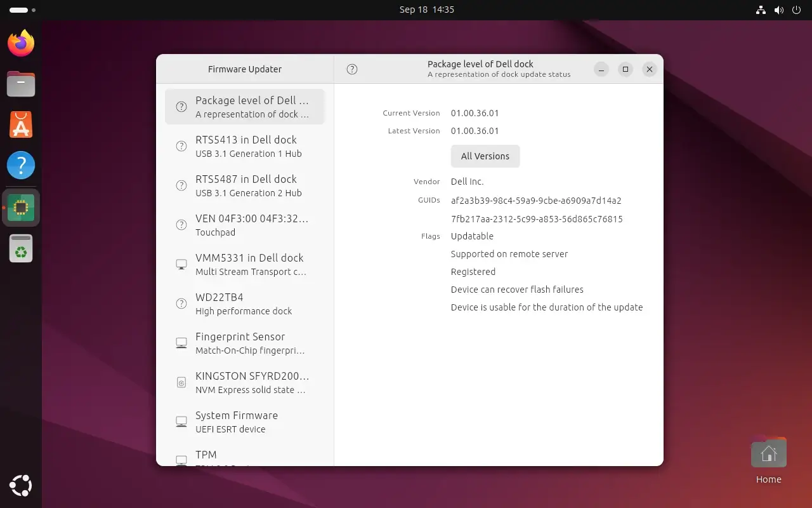Screen dimensions: 812x508
Task: Open the Help application in dock
Action: (21, 165)
